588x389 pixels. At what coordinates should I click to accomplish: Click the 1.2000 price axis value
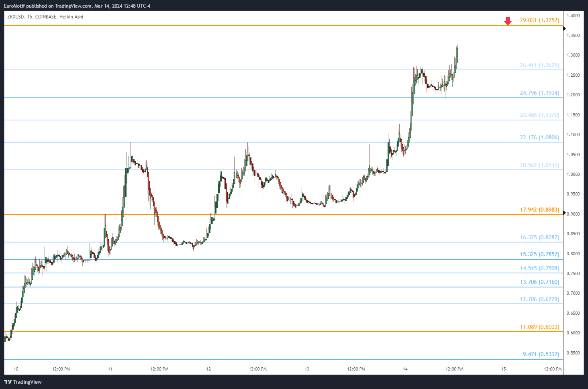pyautogui.click(x=573, y=95)
